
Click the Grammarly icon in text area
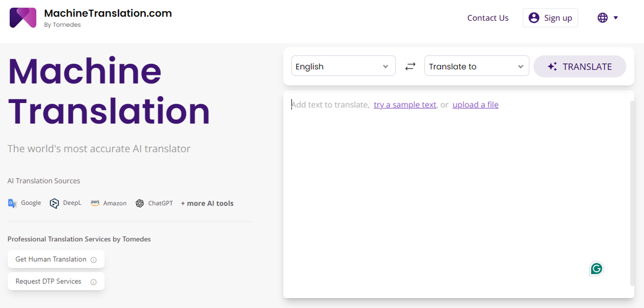[x=596, y=269]
